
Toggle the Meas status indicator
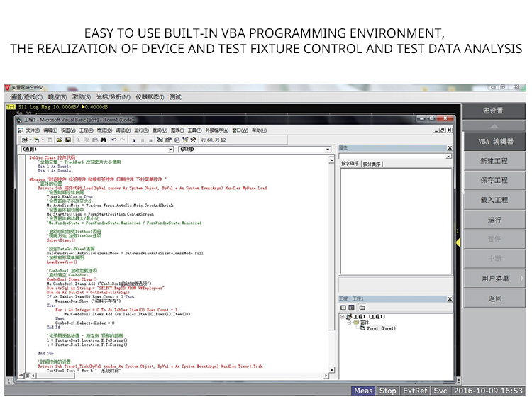click(x=363, y=391)
